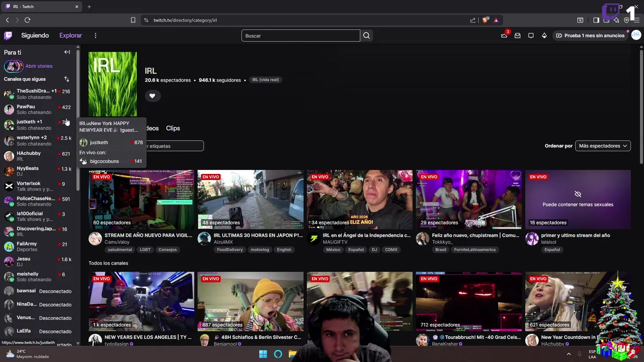Open PoliceChaseNe channel in sidebar
Viewport: 644px width, 362px height.
click(39, 201)
